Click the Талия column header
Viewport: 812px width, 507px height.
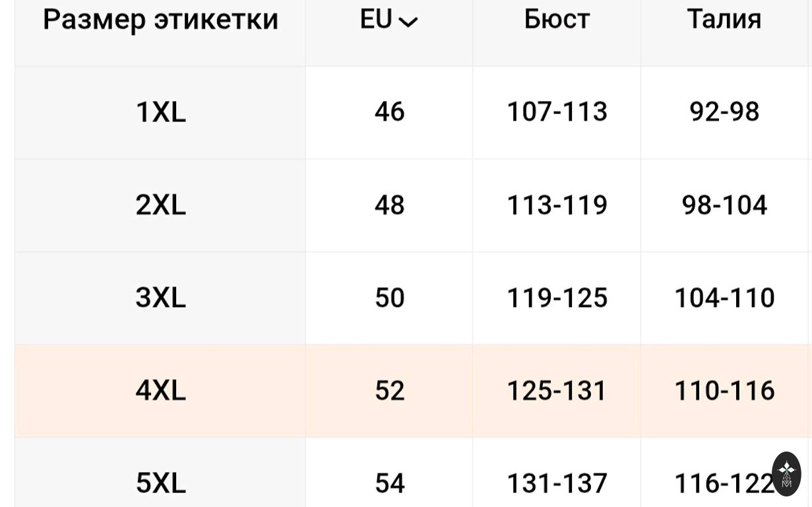pos(724,20)
